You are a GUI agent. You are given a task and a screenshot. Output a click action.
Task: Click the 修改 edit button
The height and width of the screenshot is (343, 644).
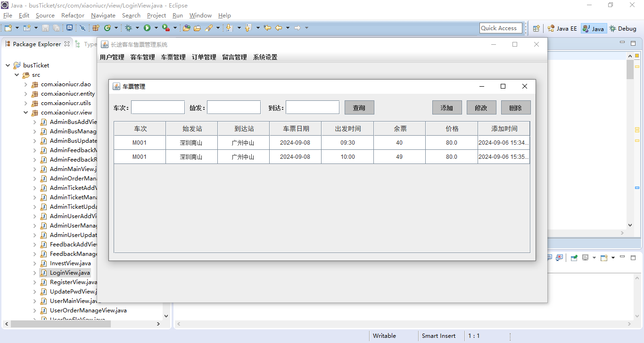coord(481,107)
